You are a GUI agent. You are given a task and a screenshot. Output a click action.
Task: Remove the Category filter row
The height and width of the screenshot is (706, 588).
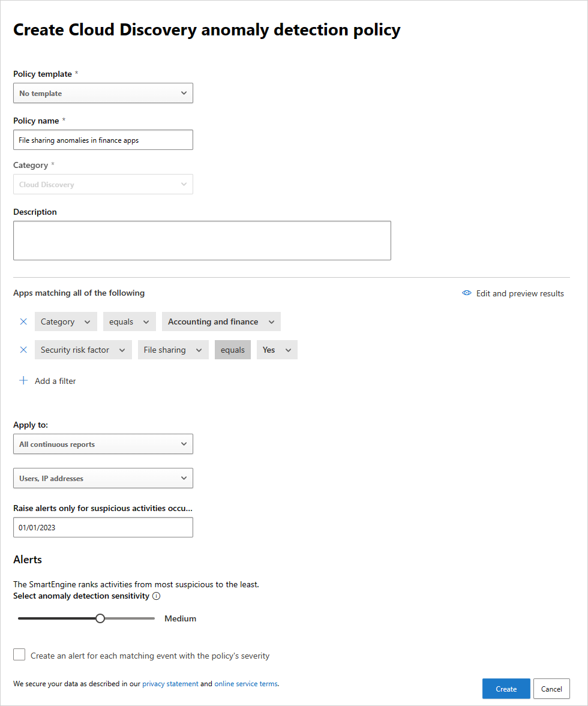pyautogui.click(x=23, y=322)
